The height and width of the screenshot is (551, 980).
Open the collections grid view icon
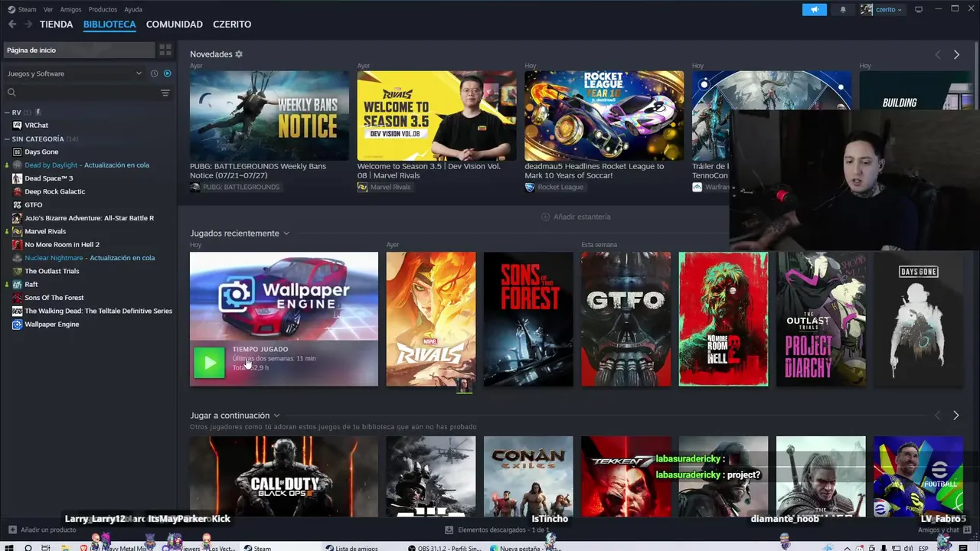coord(165,50)
